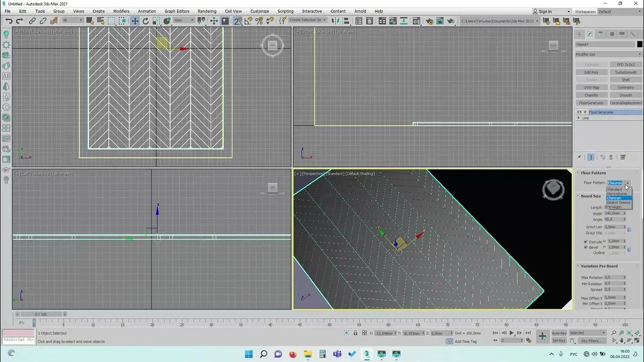The height and width of the screenshot is (362, 644).
Task: Open the Graph Editors menu
Action: point(177,11)
